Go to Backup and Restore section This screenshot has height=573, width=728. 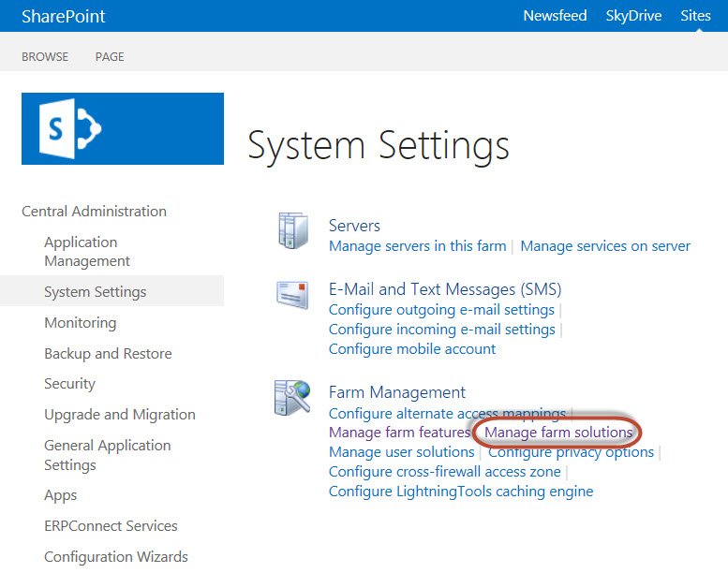pos(108,354)
